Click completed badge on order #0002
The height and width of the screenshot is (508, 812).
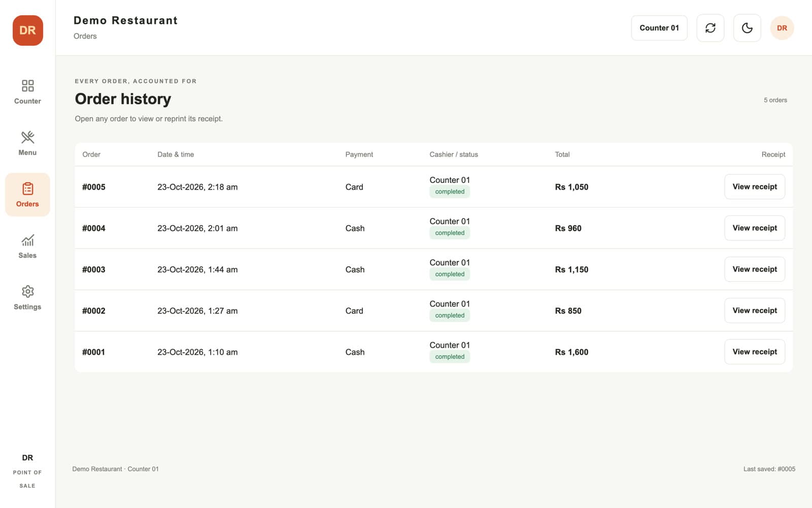[450, 315]
